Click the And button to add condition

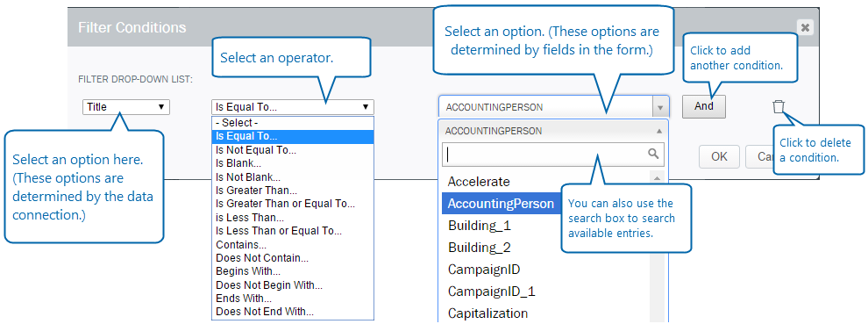[x=703, y=106]
